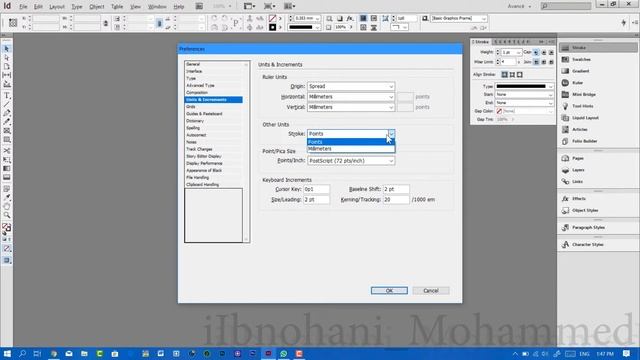Open the File menu

(x=23, y=7)
